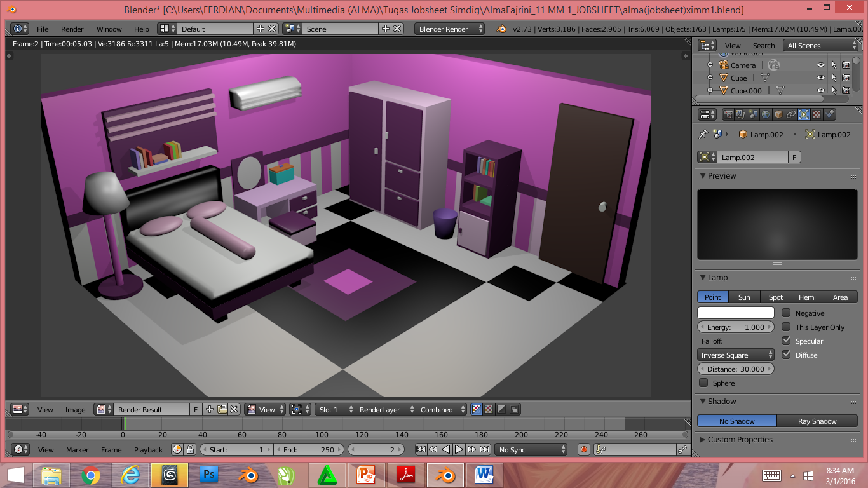The width and height of the screenshot is (868, 488).
Task: Disable the Diffuse checkbox
Action: coord(786,355)
